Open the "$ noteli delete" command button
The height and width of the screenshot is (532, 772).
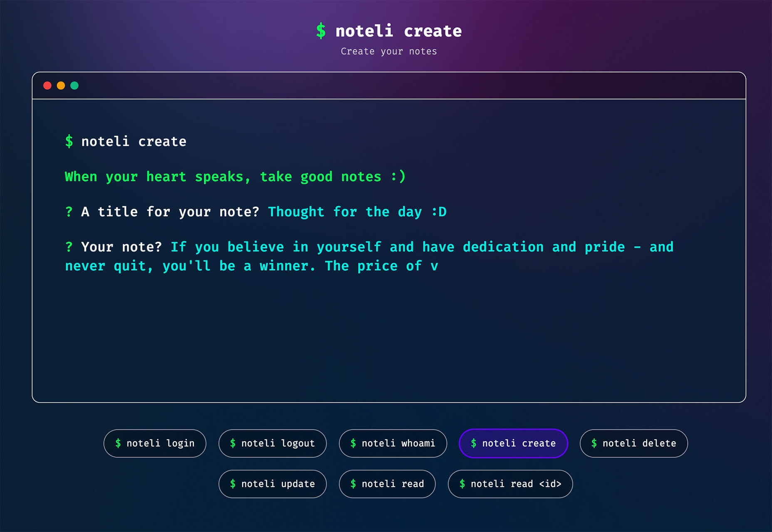(x=634, y=443)
